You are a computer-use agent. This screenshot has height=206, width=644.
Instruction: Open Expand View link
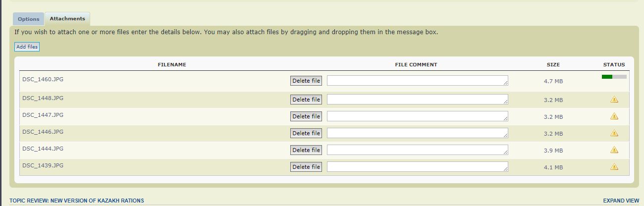click(x=621, y=201)
